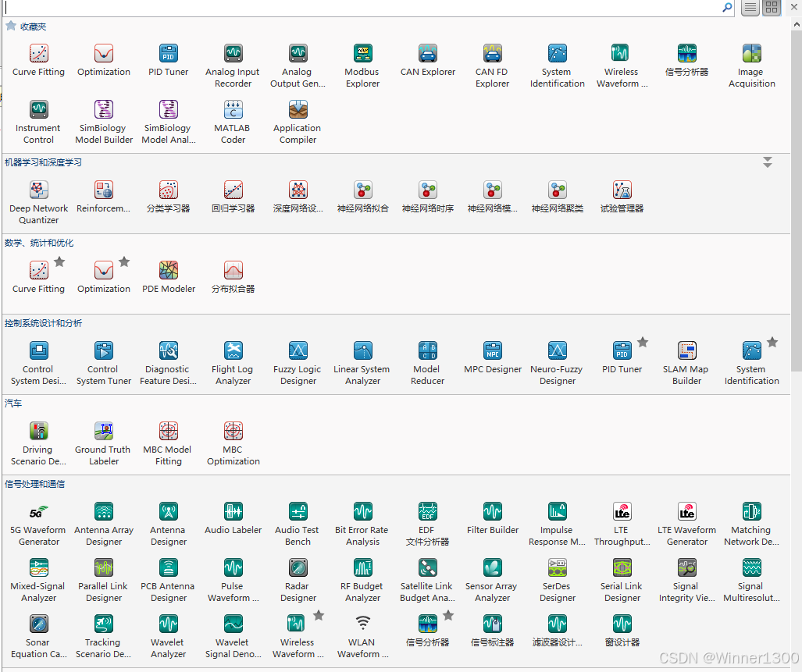Launch the Audio Labeler app
This screenshot has width=802, height=672.
tap(233, 518)
